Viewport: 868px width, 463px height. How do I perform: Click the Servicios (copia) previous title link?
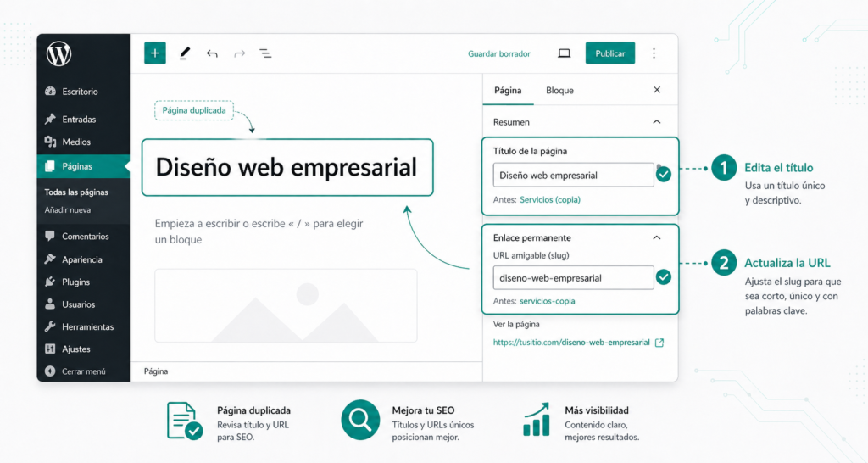coord(549,199)
